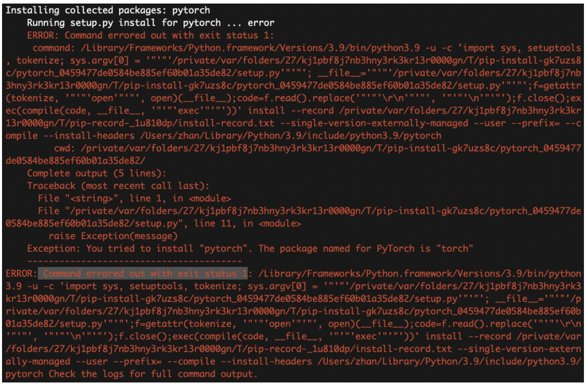Click "Running setup.py install for pytorch" text
This screenshot has width=588, height=385.
(124, 23)
